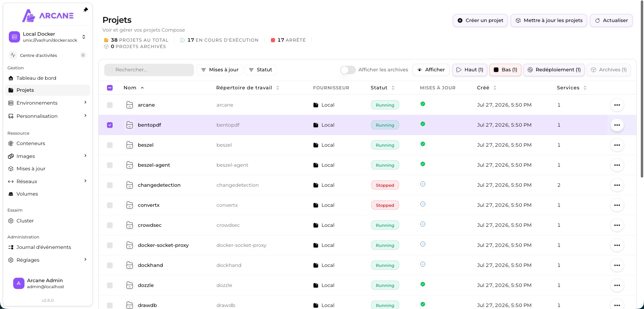This screenshot has width=644, height=309.
Task: Click the Rechercher search field
Action: coord(149,70)
